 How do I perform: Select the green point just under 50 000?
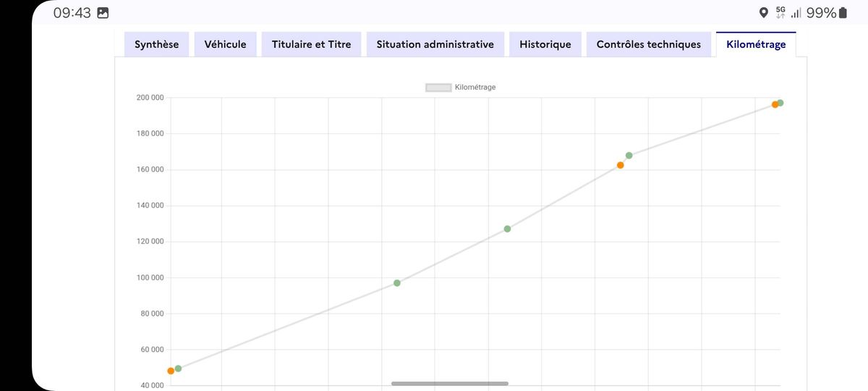(x=178, y=369)
